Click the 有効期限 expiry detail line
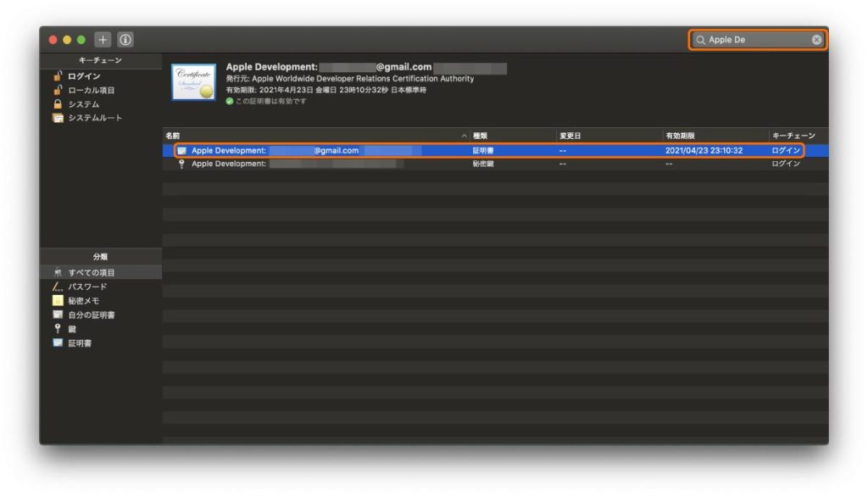Viewport: 868px width, 496px height. point(326,90)
